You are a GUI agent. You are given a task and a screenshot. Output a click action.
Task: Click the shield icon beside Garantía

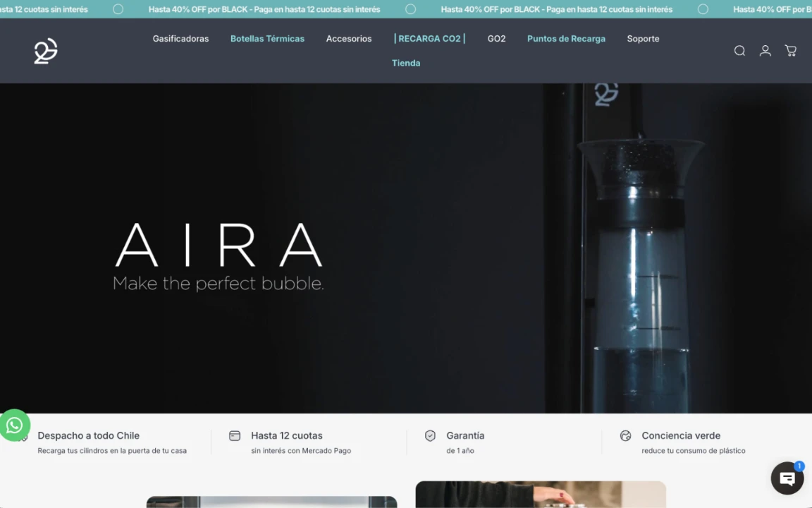[x=430, y=436]
